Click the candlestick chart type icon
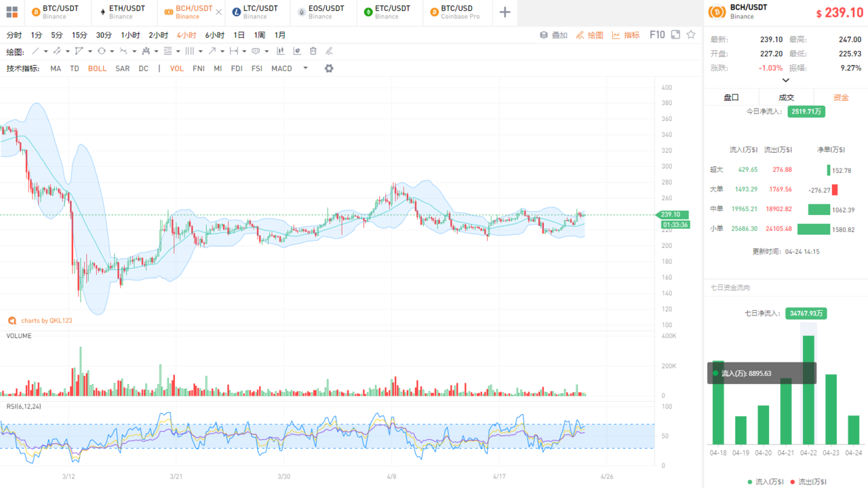The width and height of the screenshot is (868, 488). pos(280,51)
